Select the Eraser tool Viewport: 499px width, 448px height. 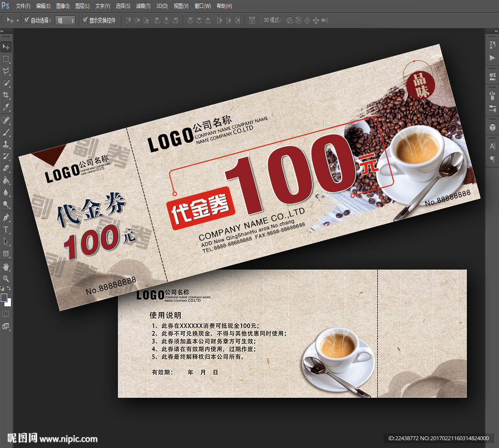[6, 168]
